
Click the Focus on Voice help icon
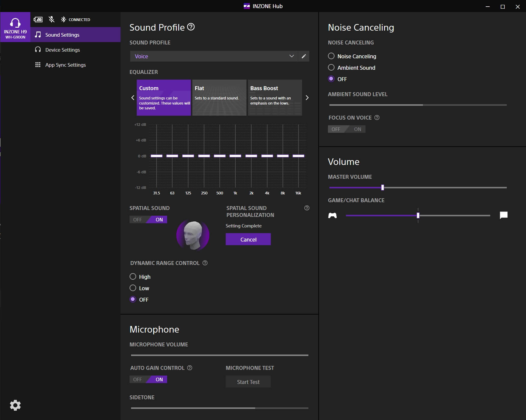(x=377, y=117)
